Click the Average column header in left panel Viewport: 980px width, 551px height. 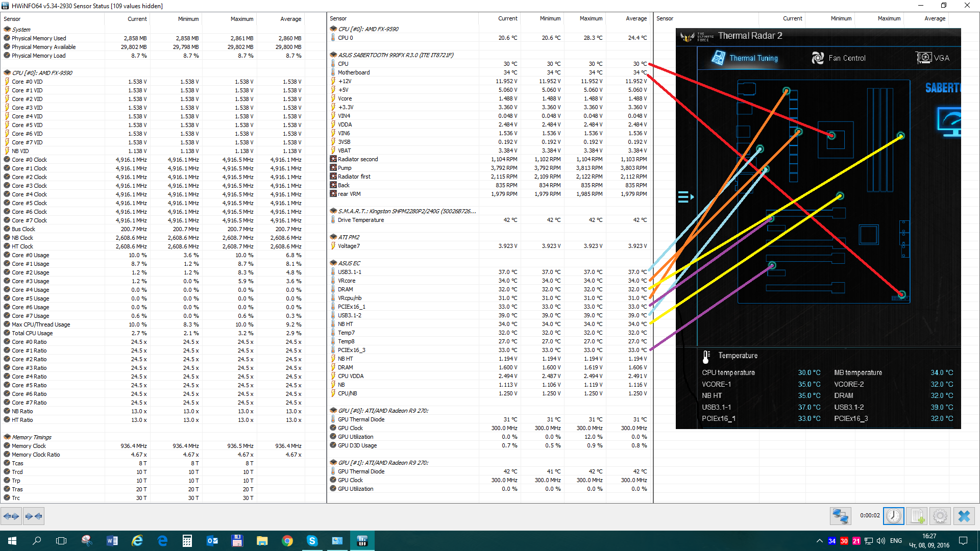click(290, 19)
